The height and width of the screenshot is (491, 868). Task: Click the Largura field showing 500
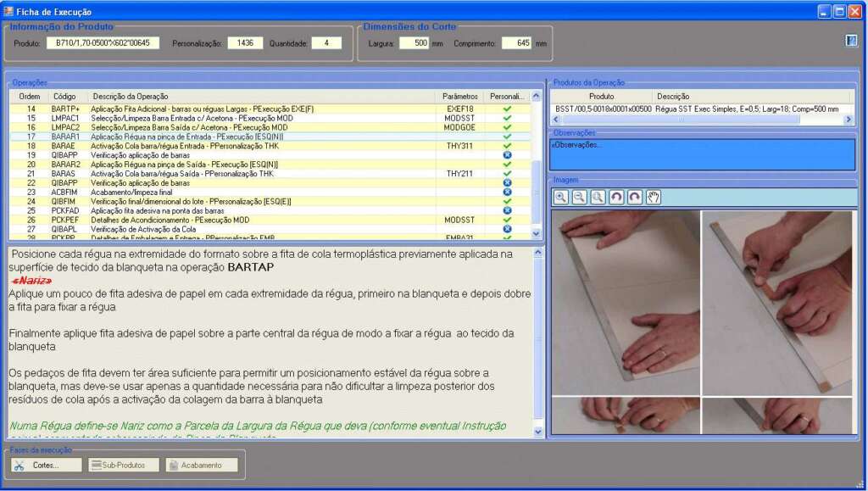tap(414, 43)
